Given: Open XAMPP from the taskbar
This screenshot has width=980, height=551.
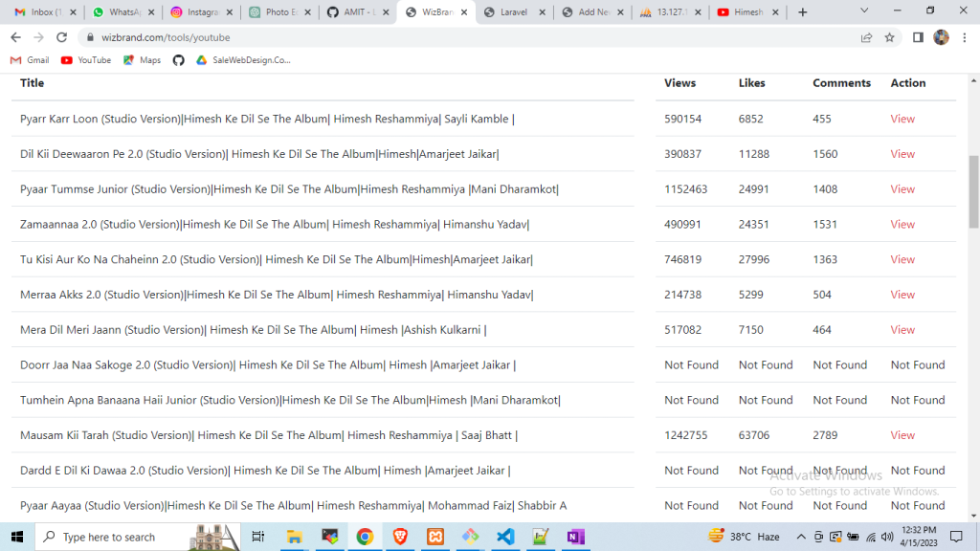Looking at the screenshot, I should [435, 537].
